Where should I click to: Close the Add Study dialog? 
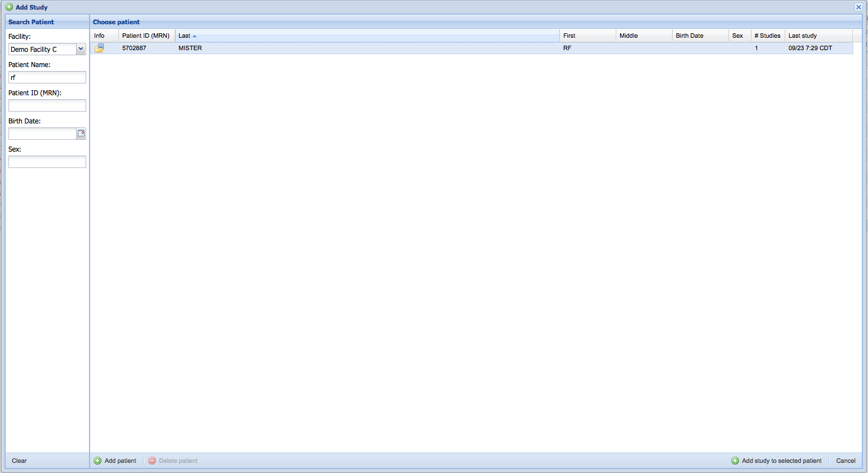858,7
